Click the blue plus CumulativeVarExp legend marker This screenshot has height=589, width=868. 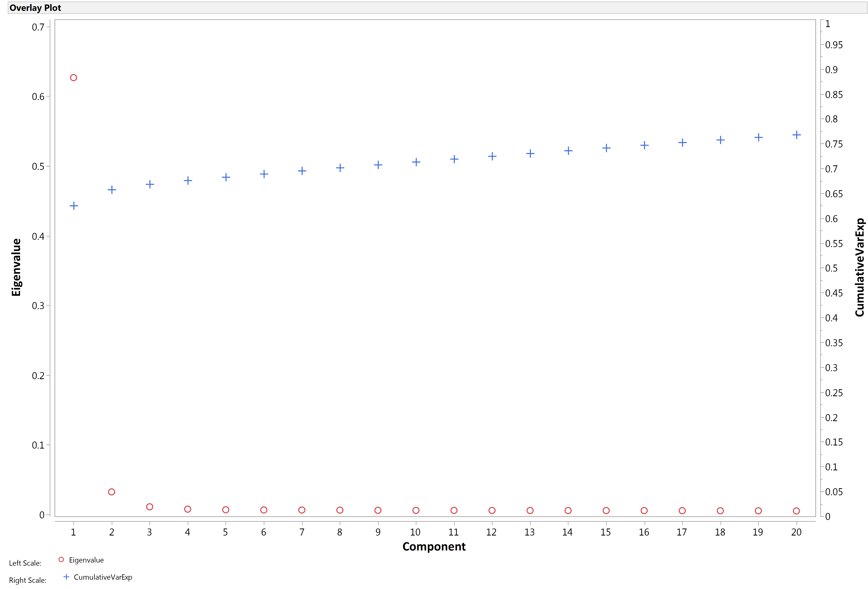coord(67,577)
